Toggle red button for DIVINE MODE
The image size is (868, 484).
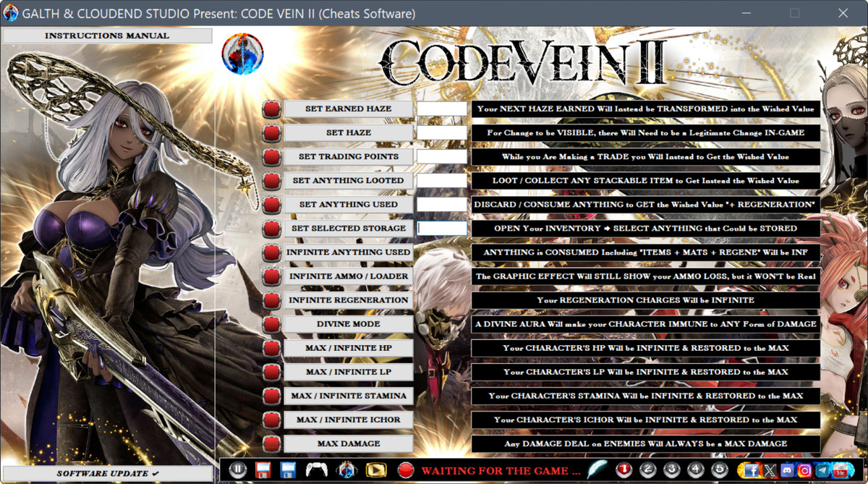271,324
